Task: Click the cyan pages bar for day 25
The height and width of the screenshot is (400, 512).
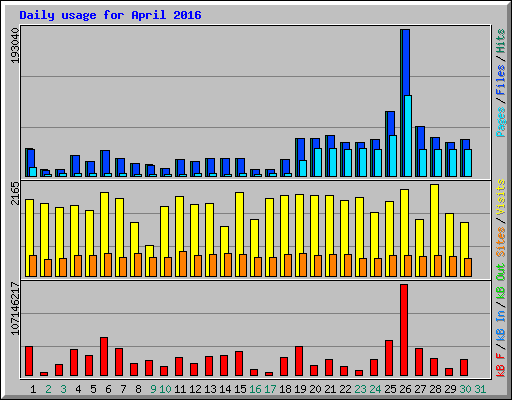Action: pos(393,156)
